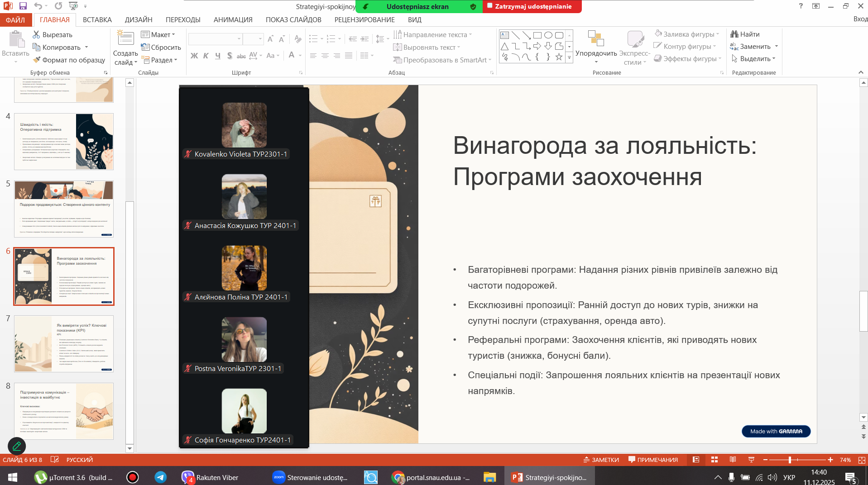Image resolution: width=868 pixels, height=485 pixels.
Task: Click the Cut (Вырезать) scissors icon
Action: [37, 35]
